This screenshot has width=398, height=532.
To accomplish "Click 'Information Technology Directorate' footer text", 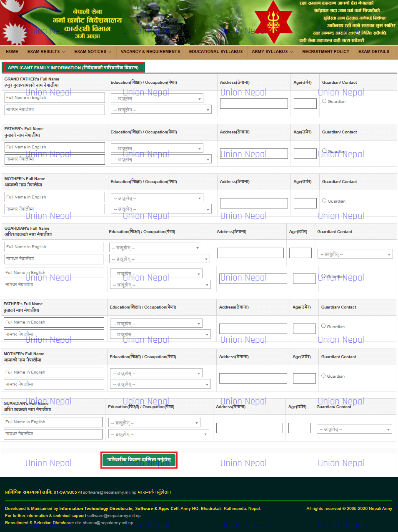I will tap(96, 508).
